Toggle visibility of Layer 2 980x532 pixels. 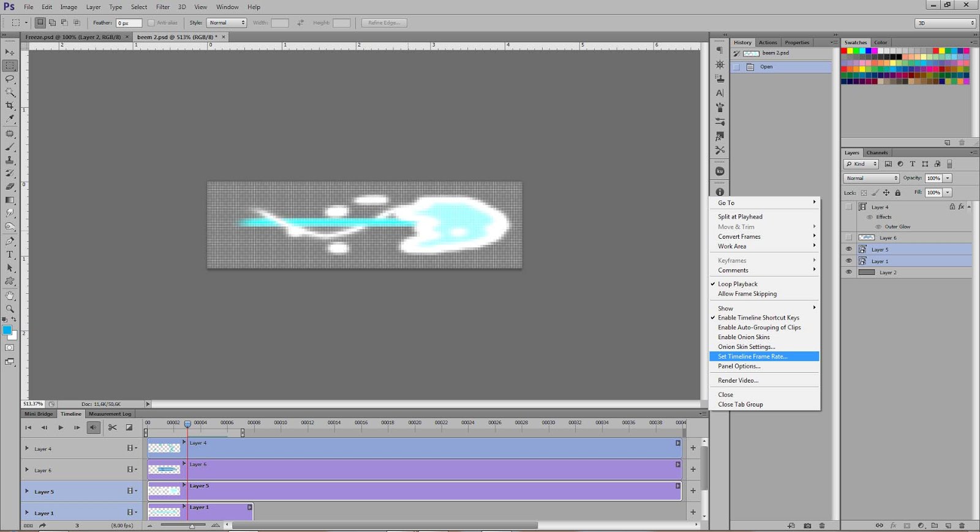click(x=848, y=272)
